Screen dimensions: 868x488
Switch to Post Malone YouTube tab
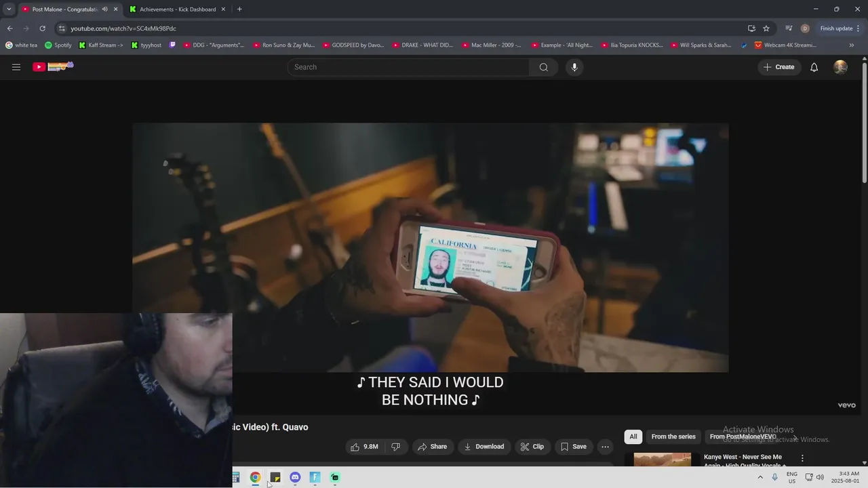click(x=70, y=9)
